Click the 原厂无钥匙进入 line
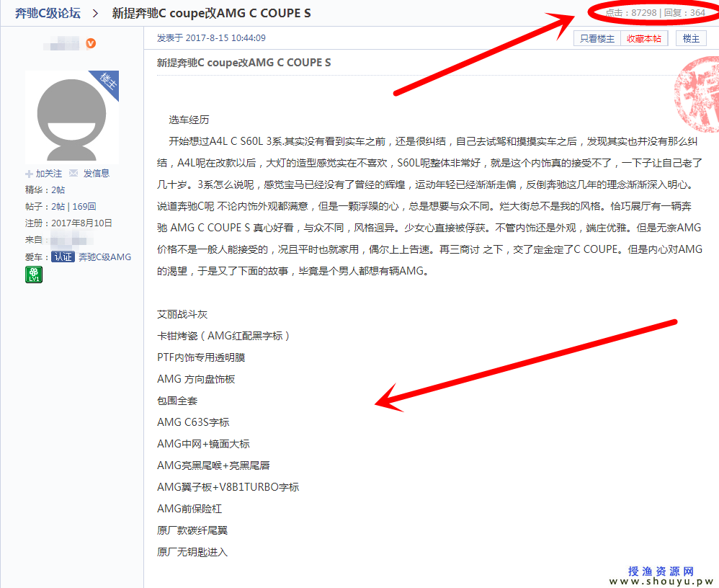This screenshot has width=719, height=588. (192, 552)
